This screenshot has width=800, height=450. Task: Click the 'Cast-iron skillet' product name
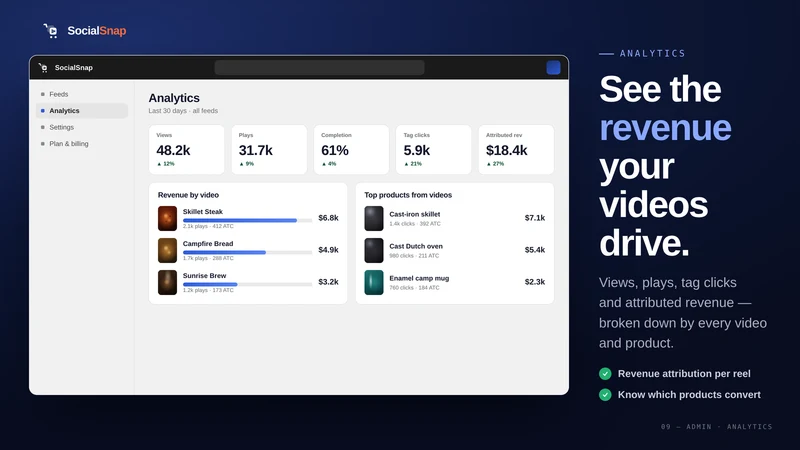(x=414, y=214)
